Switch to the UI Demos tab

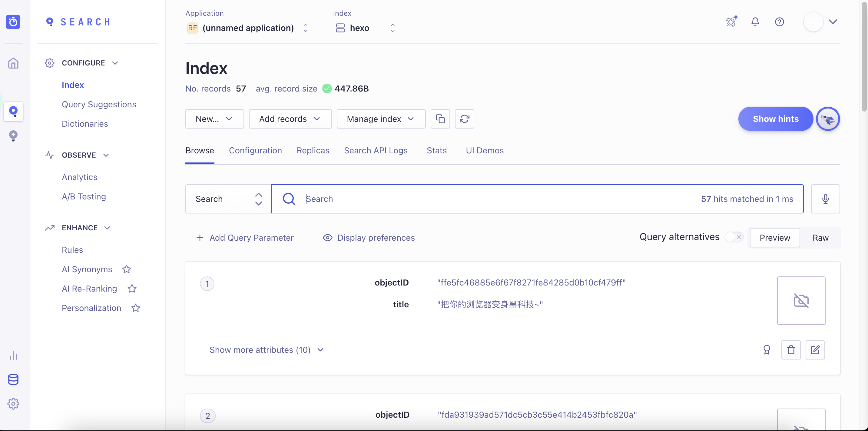(485, 150)
